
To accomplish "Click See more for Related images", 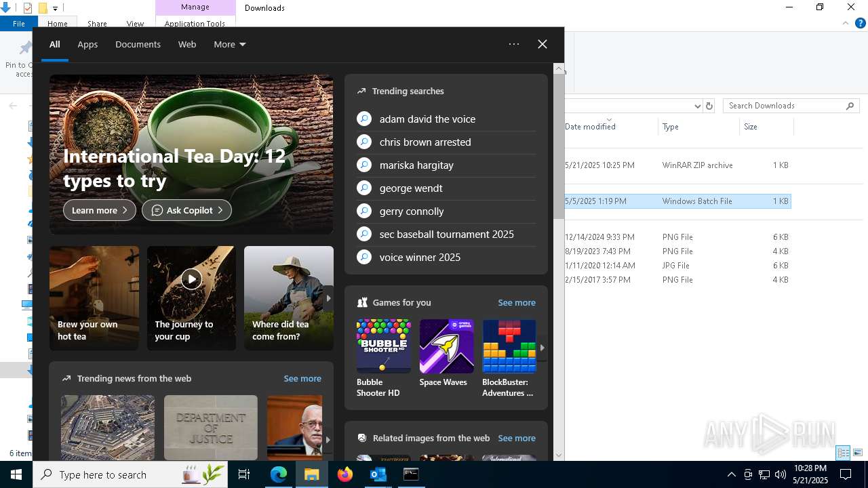I will click(517, 439).
